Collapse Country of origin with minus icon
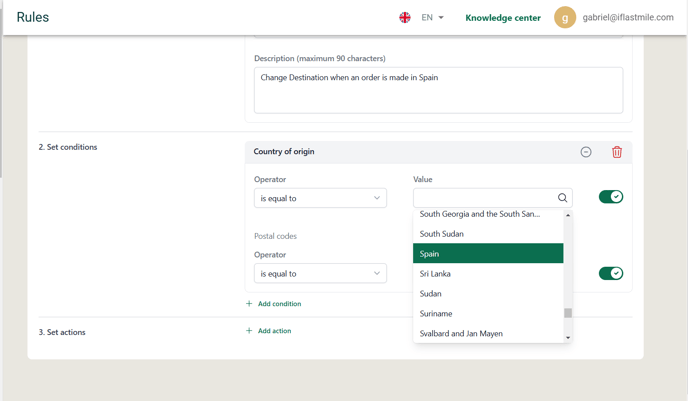688x401 pixels. (586, 152)
